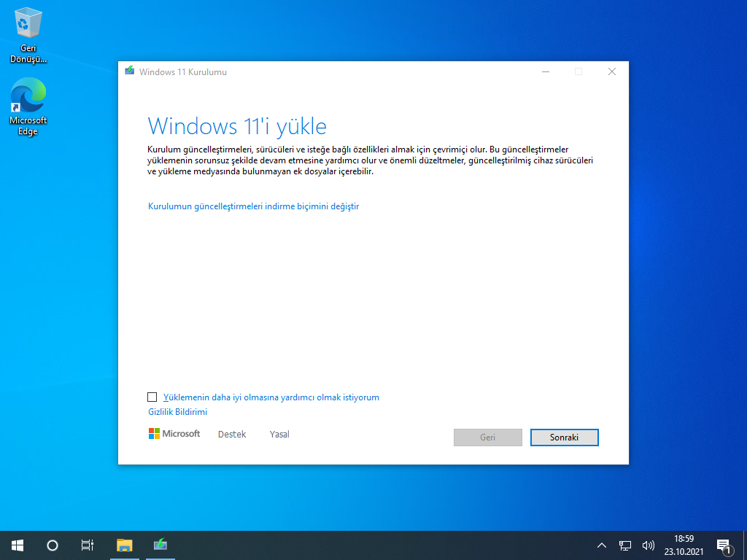Select Windows 11 Setup taskbar icon
The height and width of the screenshot is (560, 747).
160,545
